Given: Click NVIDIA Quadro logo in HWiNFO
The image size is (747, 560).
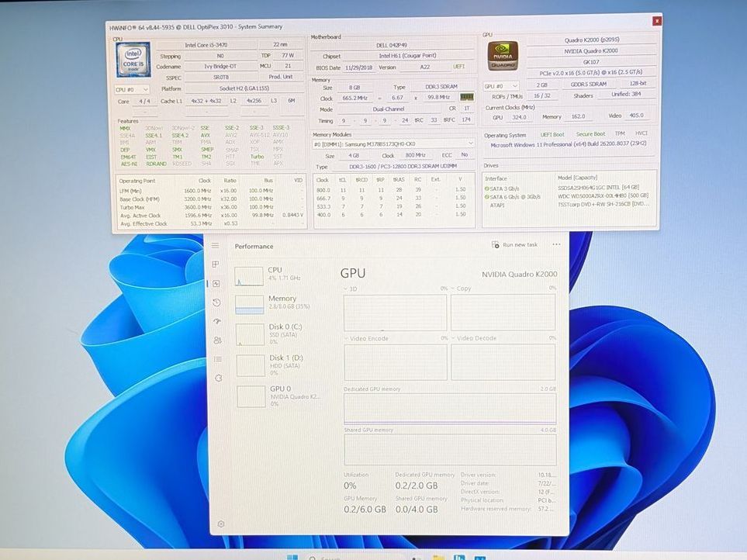Looking at the screenshot, I should click(503, 57).
